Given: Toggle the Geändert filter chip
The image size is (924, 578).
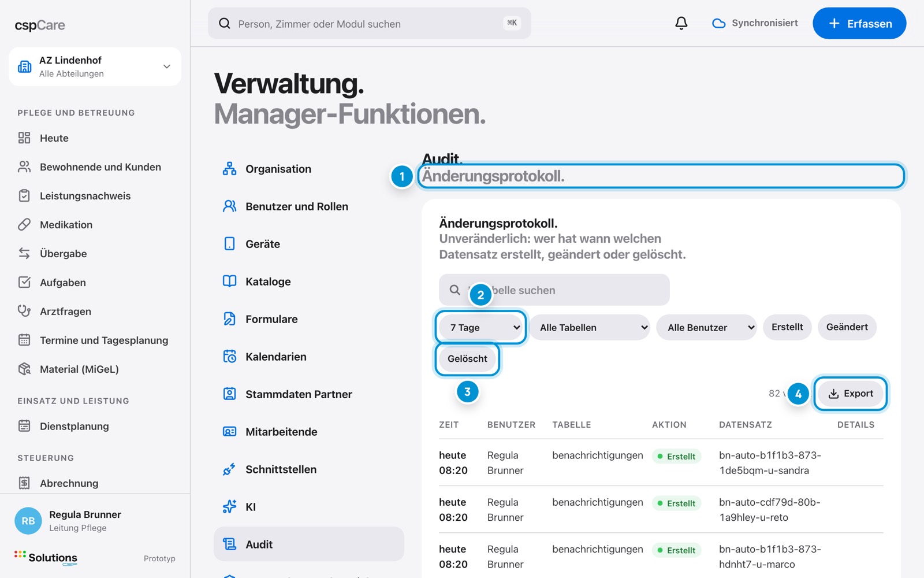Looking at the screenshot, I should [x=847, y=327].
